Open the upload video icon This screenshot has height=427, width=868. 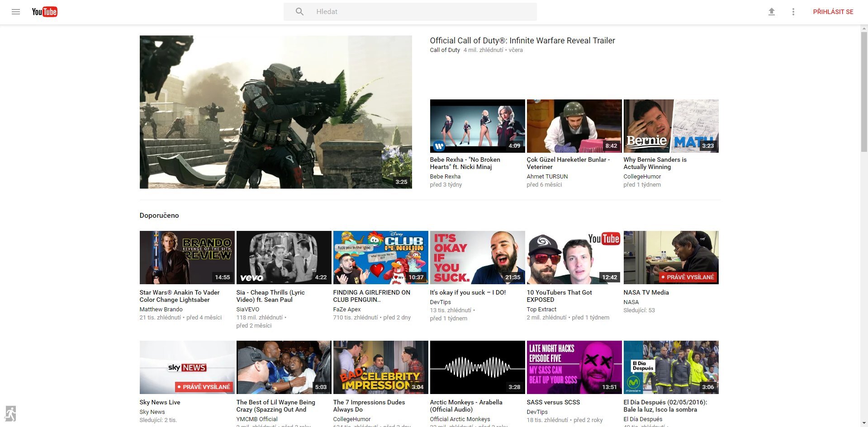[772, 11]
